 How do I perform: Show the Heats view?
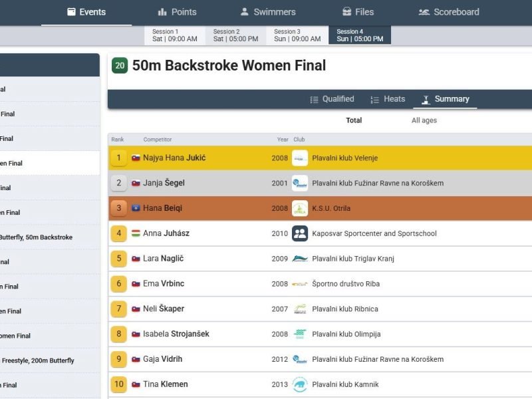click(x=388, y=99)
